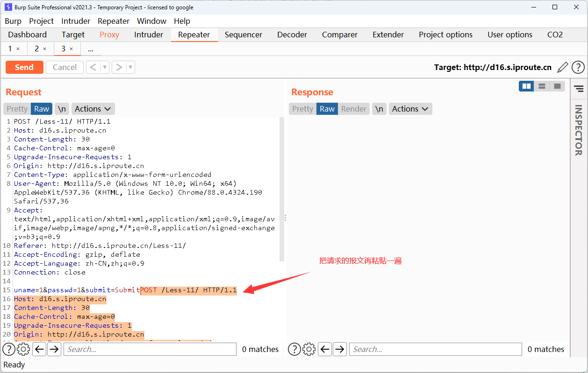Image resolution: width=588 pixels, height=373 pixels.
Task: Close Repeater tab 2
Action: click(x=44, y=49)
